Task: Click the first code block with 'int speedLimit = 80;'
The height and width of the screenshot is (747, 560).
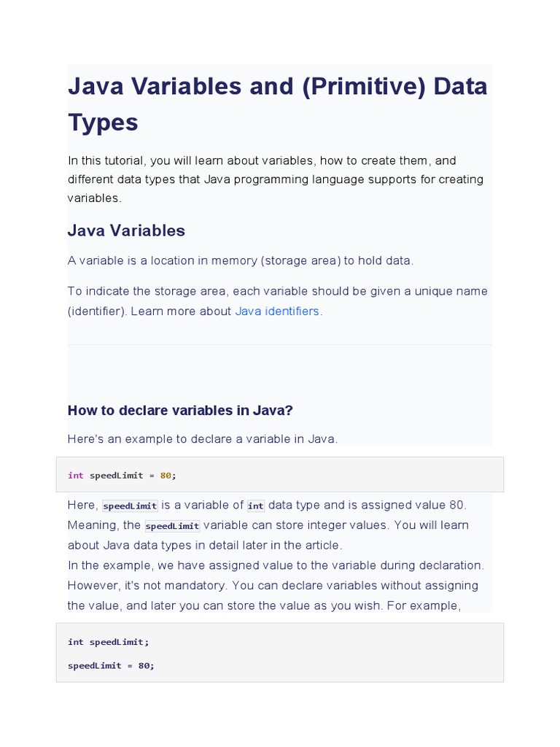Action: 279,475
